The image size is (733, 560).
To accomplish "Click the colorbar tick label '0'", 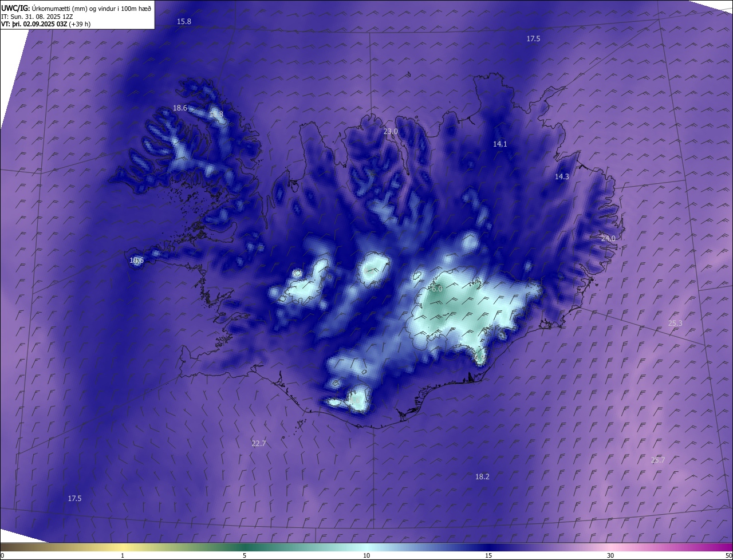I will click(2, 555).
